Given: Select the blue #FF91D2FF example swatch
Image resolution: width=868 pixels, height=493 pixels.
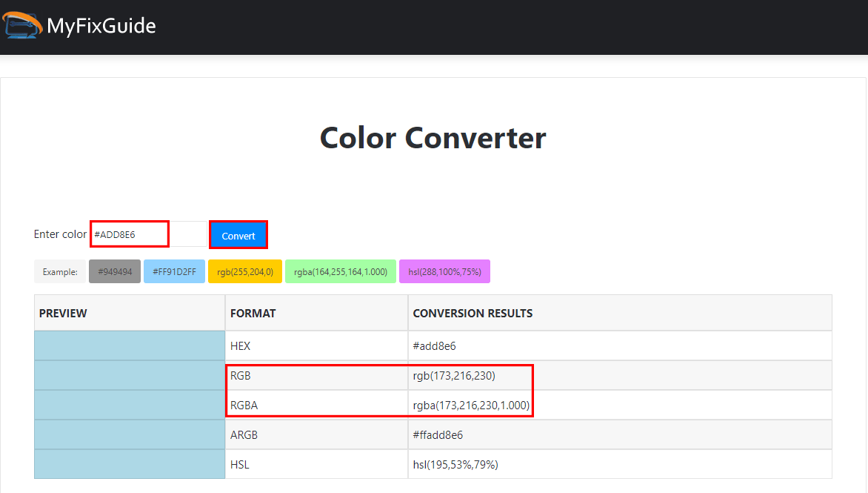Looking at the screenshot, I should [174, 271].
